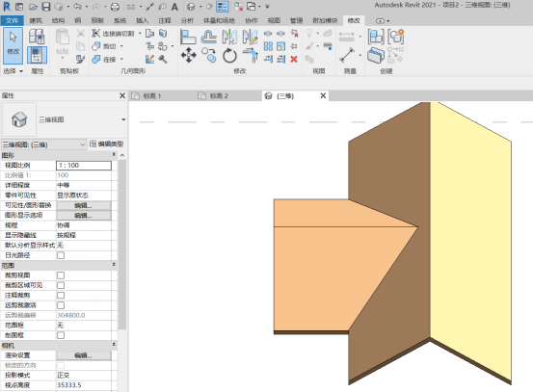Click 编辑 button for 渲染设置
This screenshot has height=392, width=533.
83,355
